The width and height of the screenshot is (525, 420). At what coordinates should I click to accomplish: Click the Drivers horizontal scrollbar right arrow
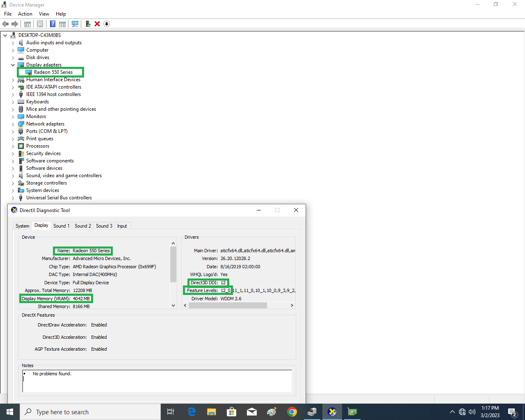[x=292, y=306]
